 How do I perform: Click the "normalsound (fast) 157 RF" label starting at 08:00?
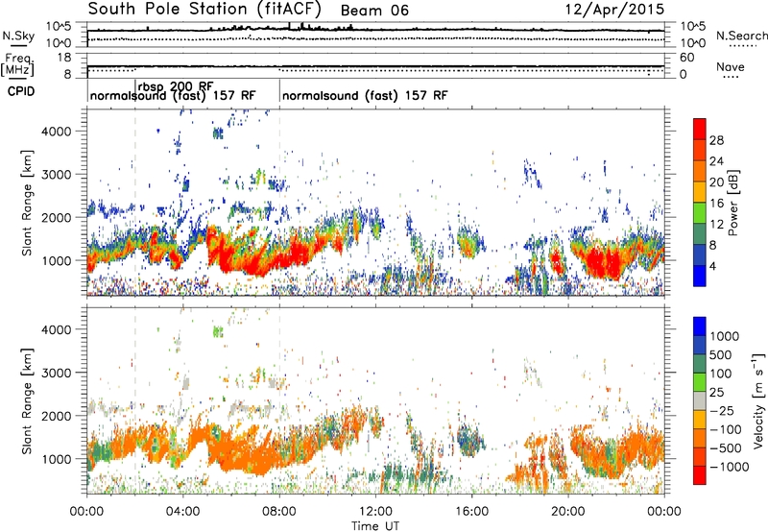[x=365, y=95]
